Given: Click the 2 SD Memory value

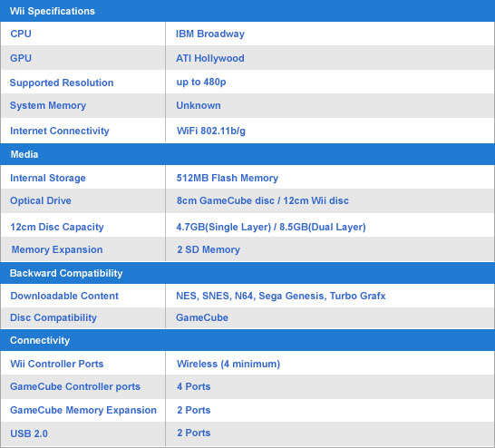Looking at the screenshot, I should point(209,249).
